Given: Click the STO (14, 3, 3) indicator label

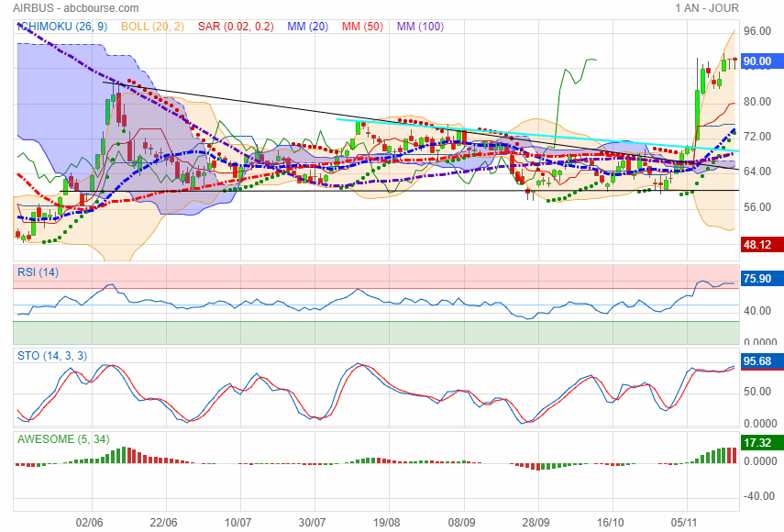Looking at the screenshot, I should 52,356.
